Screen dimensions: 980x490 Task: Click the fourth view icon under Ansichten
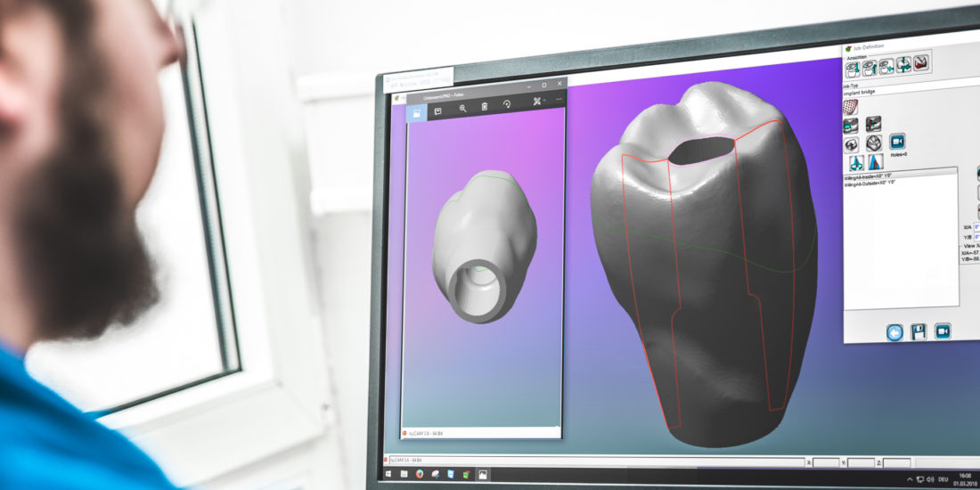[x=903, y=64]
